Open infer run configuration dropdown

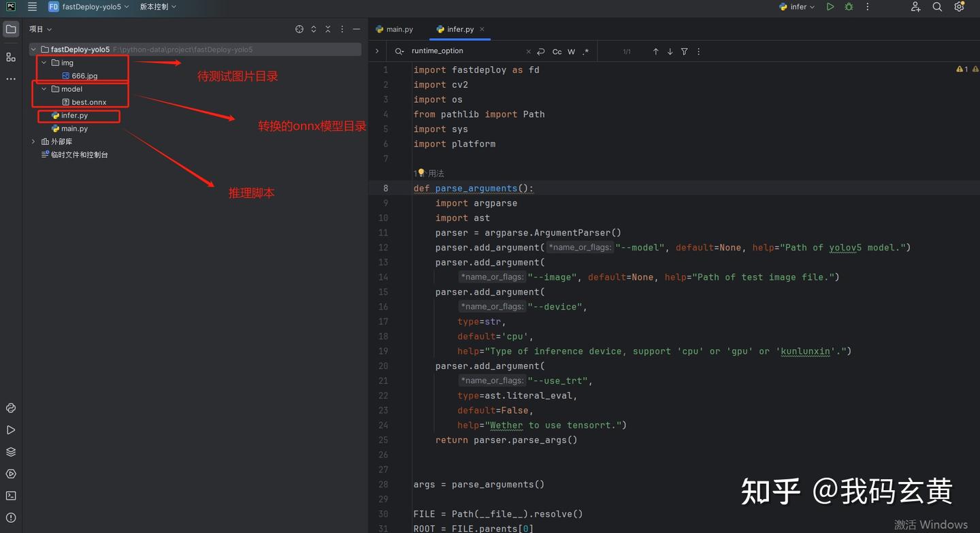[x=796, y=7]
